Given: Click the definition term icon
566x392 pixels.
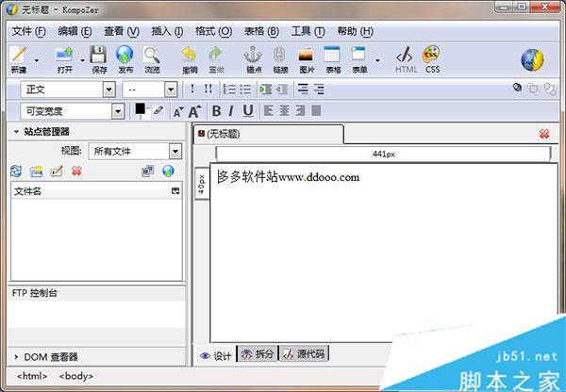Looking at the screenshot, I should click(303, 89).
